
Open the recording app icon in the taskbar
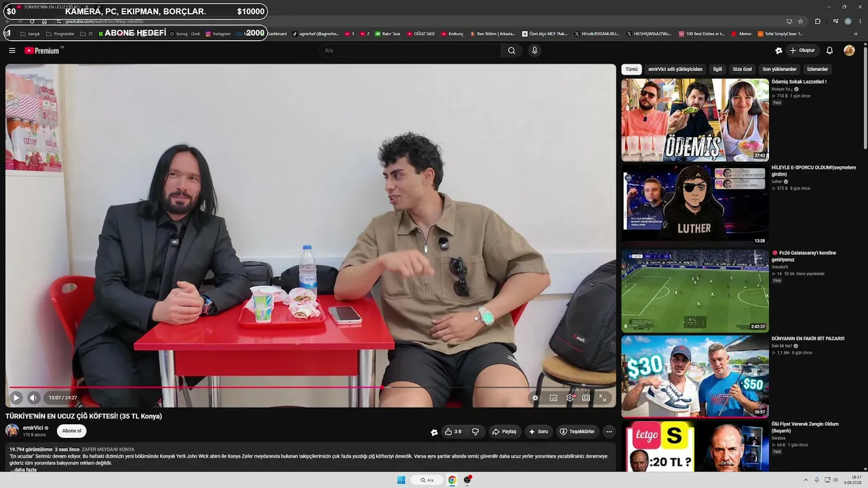pos(468,480)
